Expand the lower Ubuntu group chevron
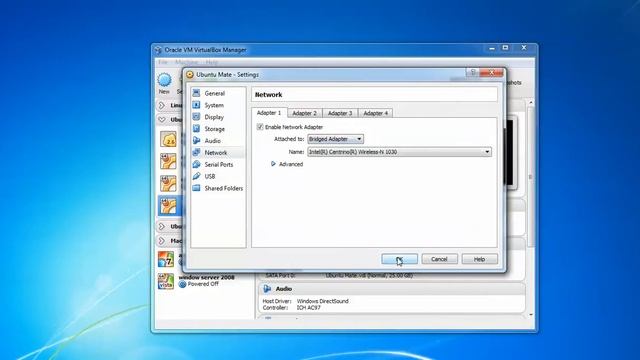Image resolution: width=640 pixels, height=360 pixels. [x=162, y=226]
